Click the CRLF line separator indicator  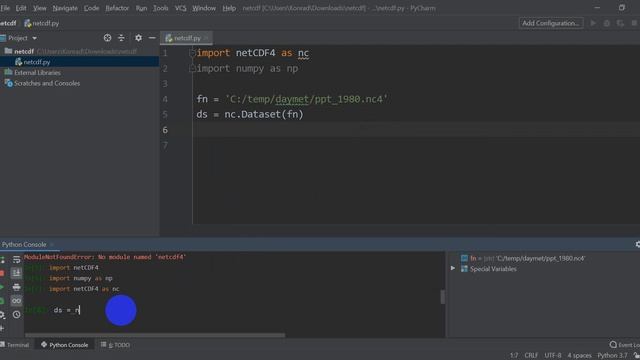531,356
